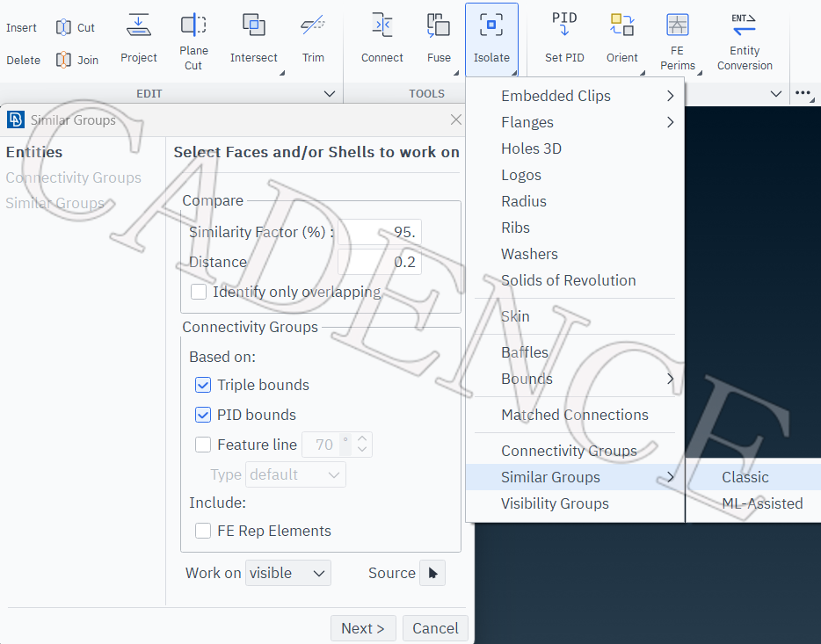The height and width of the screenshot is (644, 821).
Task: Open the Work on visible dropdown
Action: [288, 573]
